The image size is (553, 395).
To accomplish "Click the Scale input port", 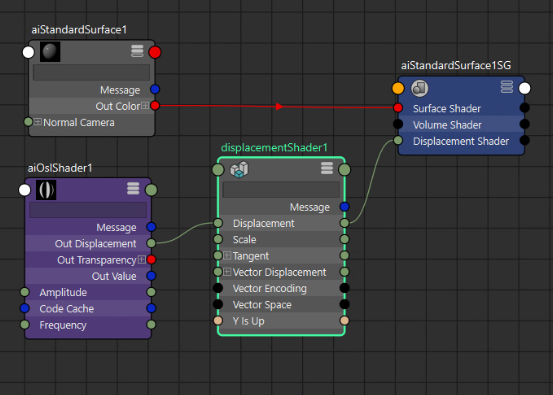I will point(218,239).
